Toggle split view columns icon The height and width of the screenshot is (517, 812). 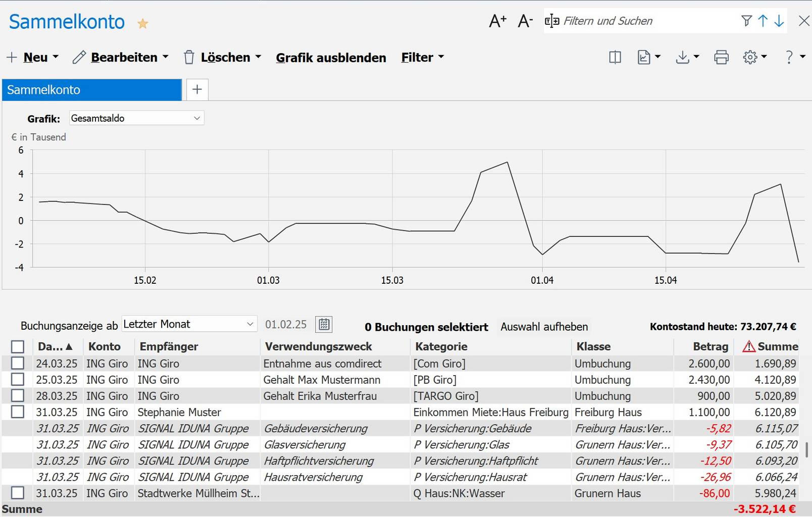click(x=615, y=58)
